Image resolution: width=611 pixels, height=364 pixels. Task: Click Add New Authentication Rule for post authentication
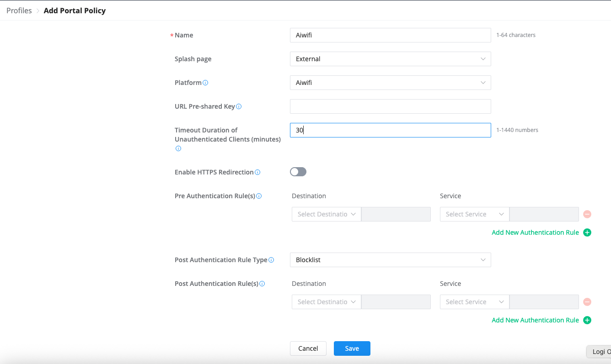click(x=535, y=320)
